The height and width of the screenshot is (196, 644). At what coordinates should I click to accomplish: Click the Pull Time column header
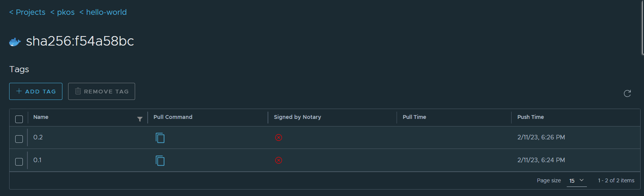pos(414,117)
